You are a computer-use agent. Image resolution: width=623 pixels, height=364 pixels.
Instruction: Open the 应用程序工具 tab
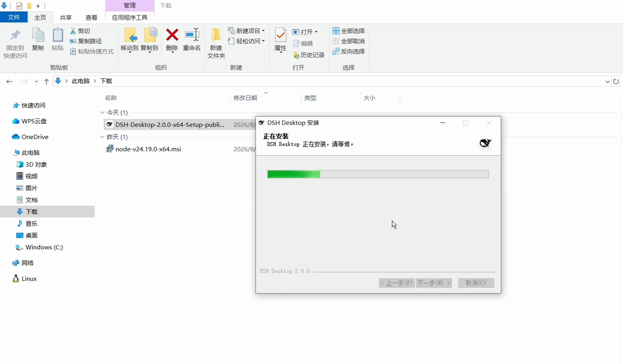point(130,17)
